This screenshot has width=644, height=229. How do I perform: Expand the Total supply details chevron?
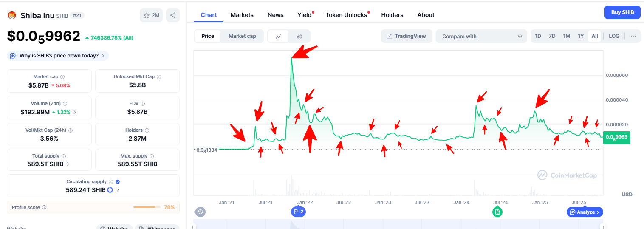point(68,164)
